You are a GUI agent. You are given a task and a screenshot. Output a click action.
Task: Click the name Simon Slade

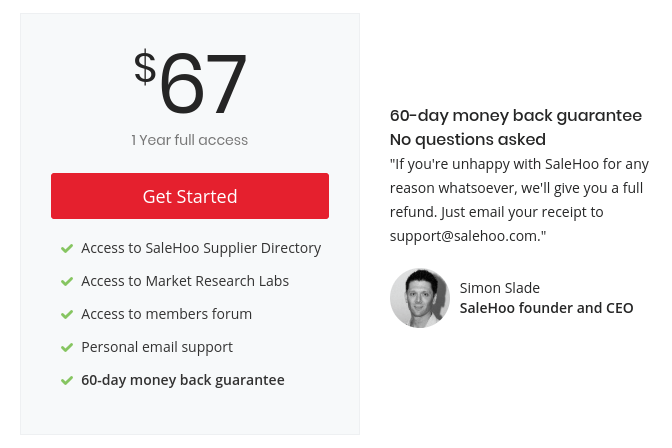click(500, 288)
